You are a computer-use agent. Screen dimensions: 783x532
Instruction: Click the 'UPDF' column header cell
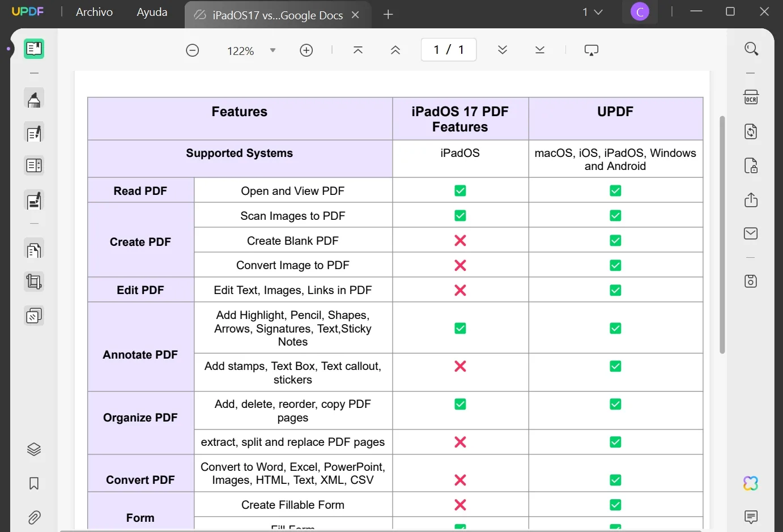(616, 119)
